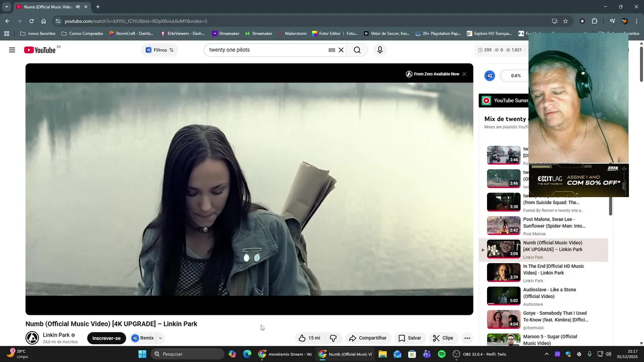Expand the dropdown arrow next to Remix
The image size is (644, 362).
pos(160,338)
